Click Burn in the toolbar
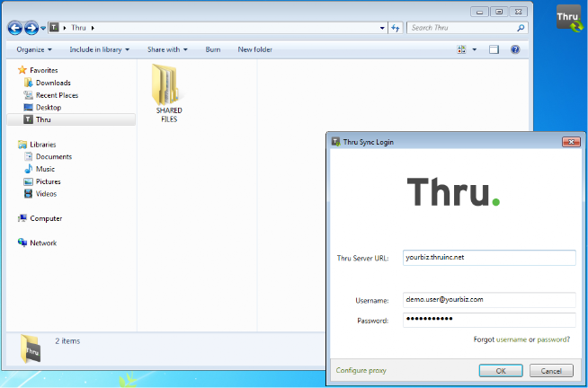588x388 pixels. (212, 49)
